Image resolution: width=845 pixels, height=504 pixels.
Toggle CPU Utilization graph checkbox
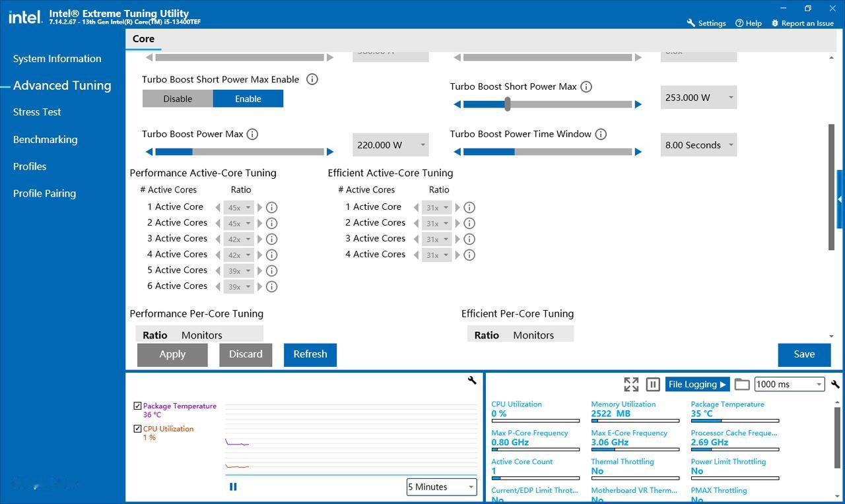[137, 429]
